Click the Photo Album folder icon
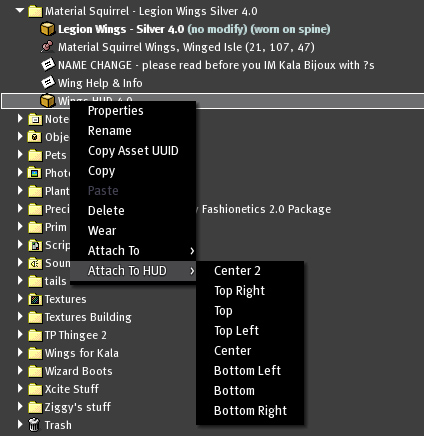The image size is (424, 436). click(x=35, y=173)
